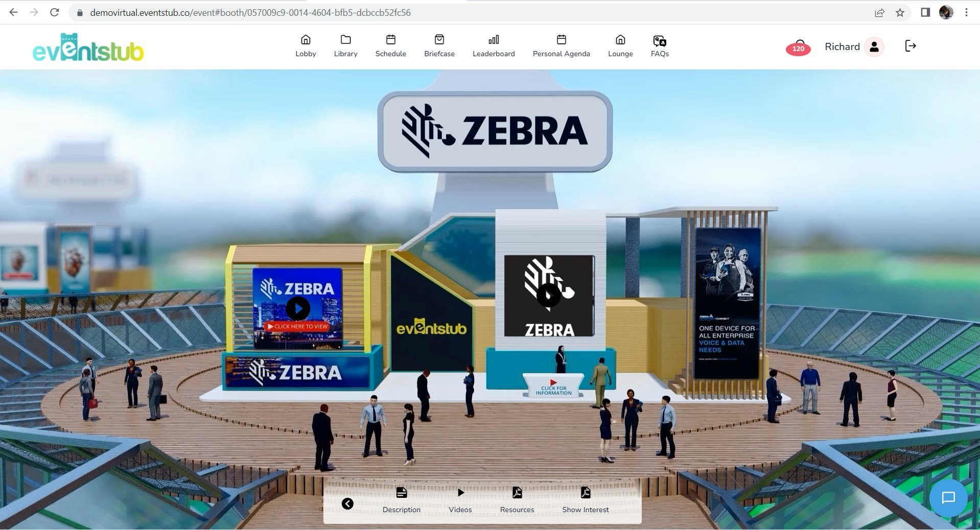Click the logout icon
The width and height of the screenshot is (980, 530).
pyautogui.click(x=911, y=46)
